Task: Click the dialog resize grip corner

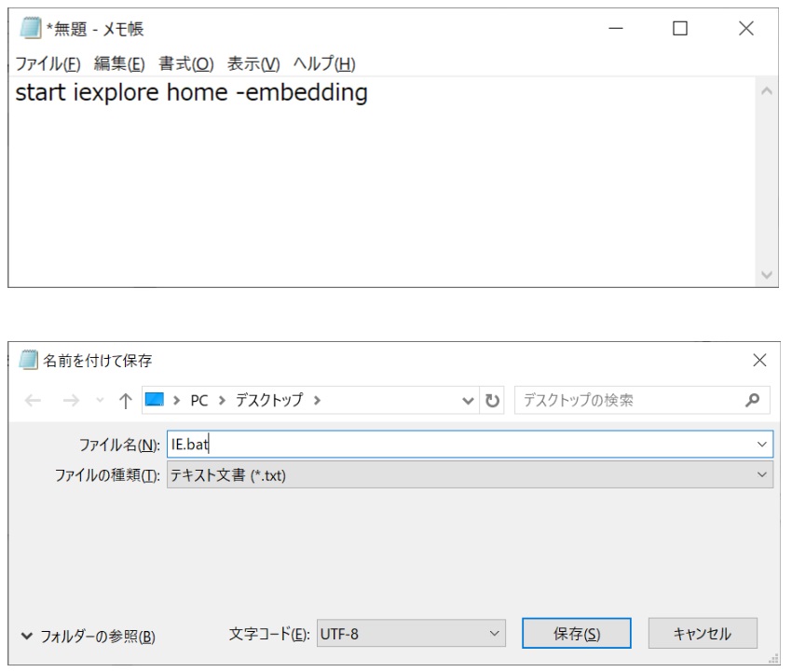Action: coord(773,658)
